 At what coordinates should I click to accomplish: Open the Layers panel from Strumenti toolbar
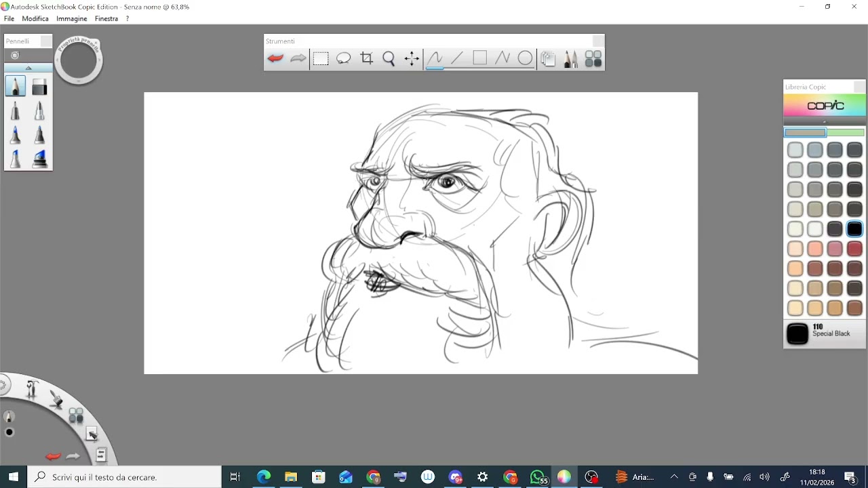[x=548, y=59]
